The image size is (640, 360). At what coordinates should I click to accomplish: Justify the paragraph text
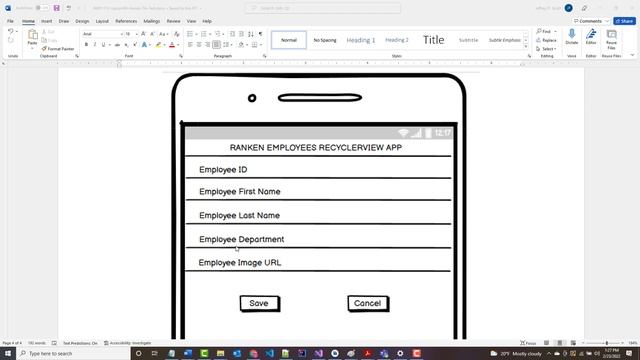[x=216, y=44]
